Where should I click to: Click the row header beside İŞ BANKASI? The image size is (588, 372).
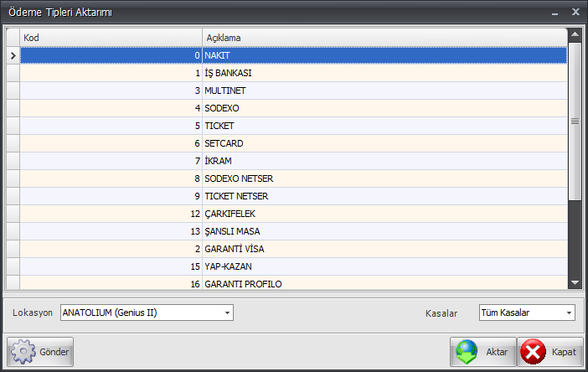coord(13,73)
